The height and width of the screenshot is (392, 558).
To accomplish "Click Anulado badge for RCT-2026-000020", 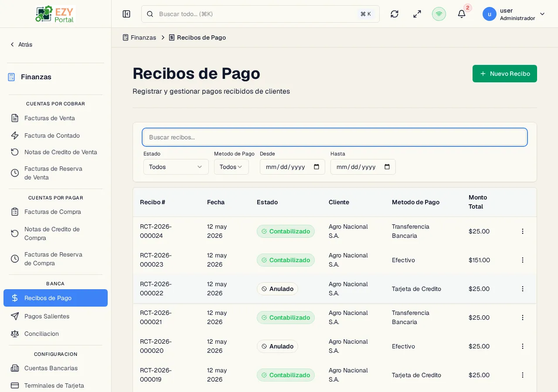I will 277,346.
